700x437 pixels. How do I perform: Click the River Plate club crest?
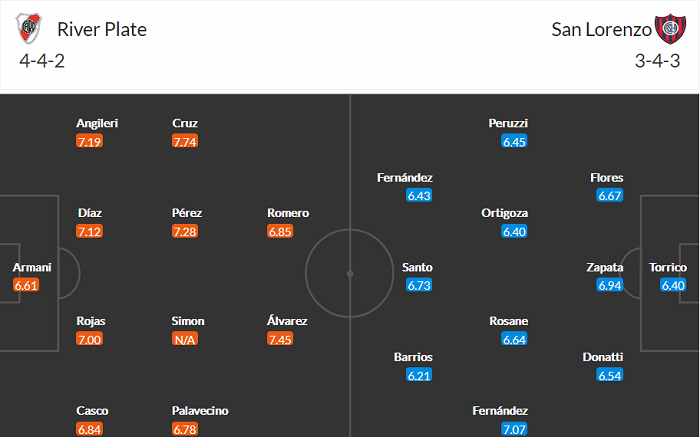pos(31,29)
